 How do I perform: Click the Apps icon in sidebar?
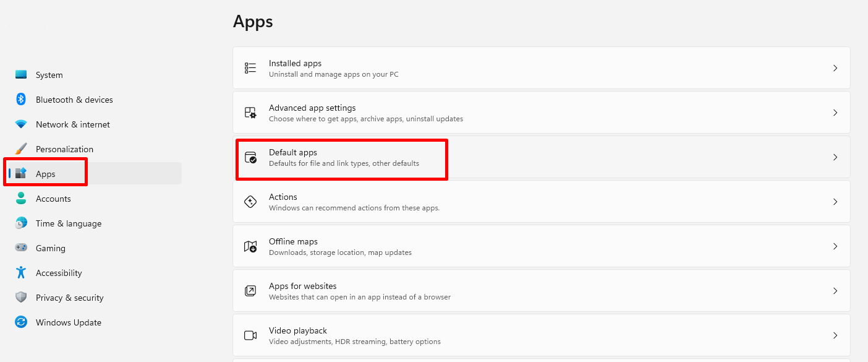[x=21, y=173]
